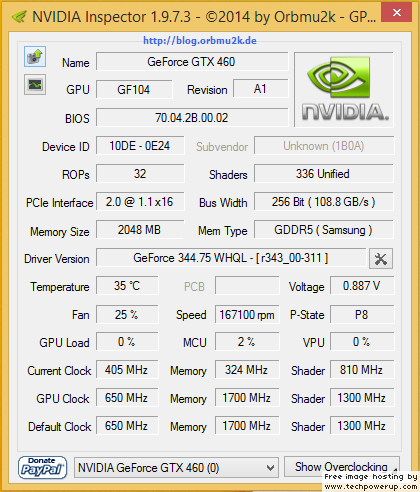Click the green NVIDIA Inspector title bar icon
The image size is (420, 492).
pos(19,16)
